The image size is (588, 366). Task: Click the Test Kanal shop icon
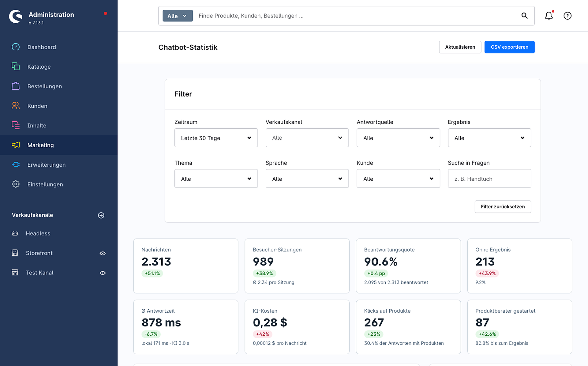[x=15, y=273]
